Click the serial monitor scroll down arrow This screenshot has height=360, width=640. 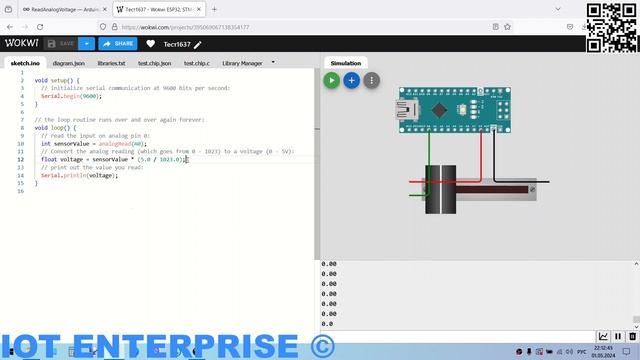(636, 327)
